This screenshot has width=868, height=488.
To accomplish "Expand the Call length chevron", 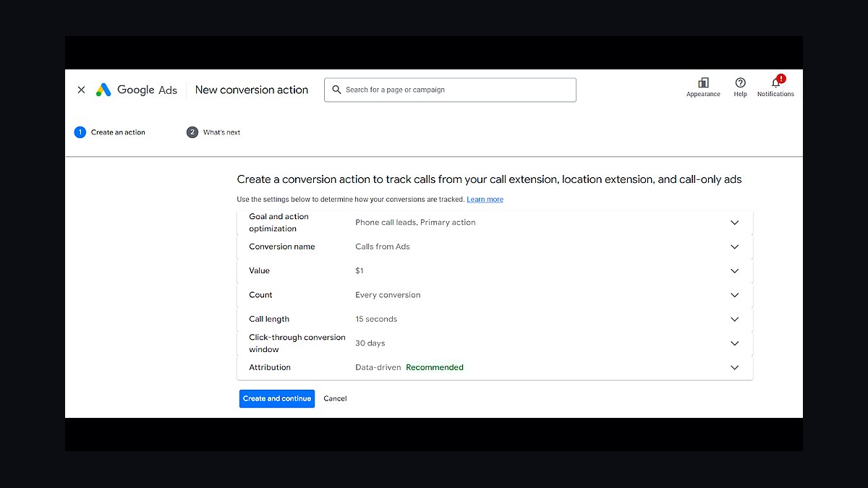I will [x=734, y=319].
